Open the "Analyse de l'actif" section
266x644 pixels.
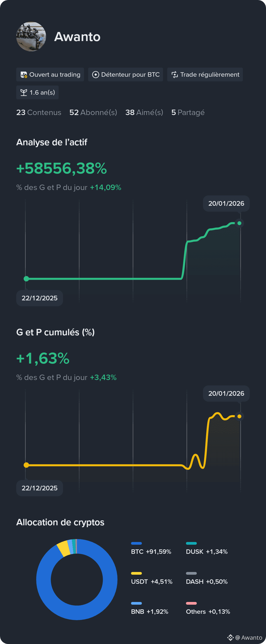pos(51,142)
